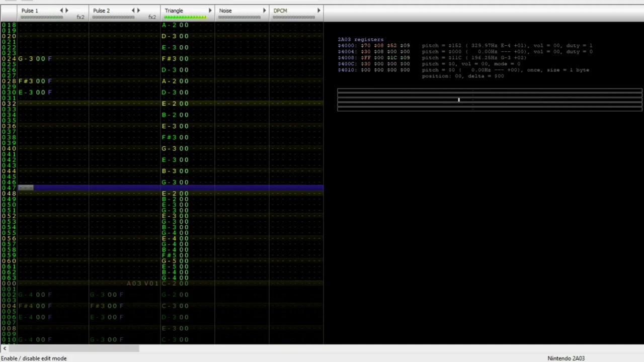Click the Nintendo 2A03 status bar entry
Image resolution: width=644 pixels, height=362 pixels.
pyautogui.click(x=566, y=358)
